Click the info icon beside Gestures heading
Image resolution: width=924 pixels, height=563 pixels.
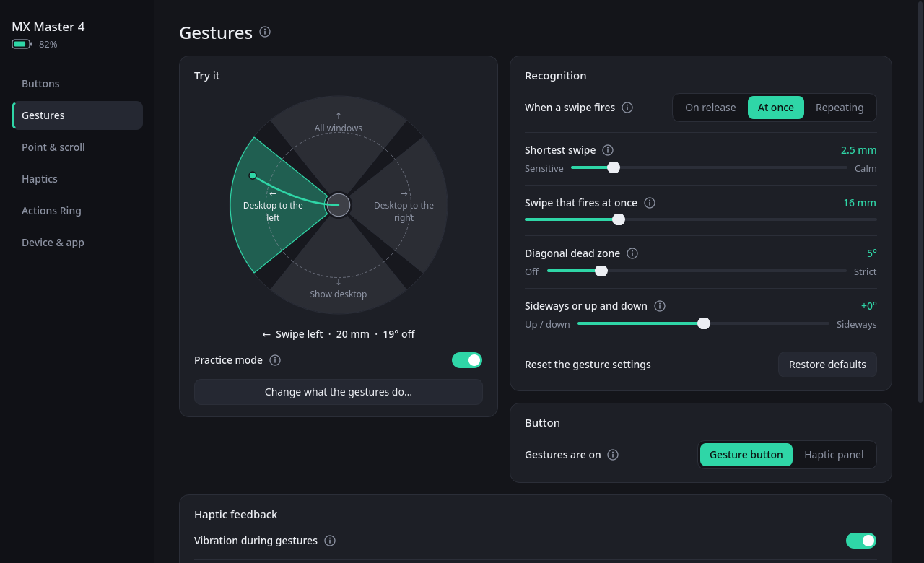pyautogui.click(x=265, y=32)
